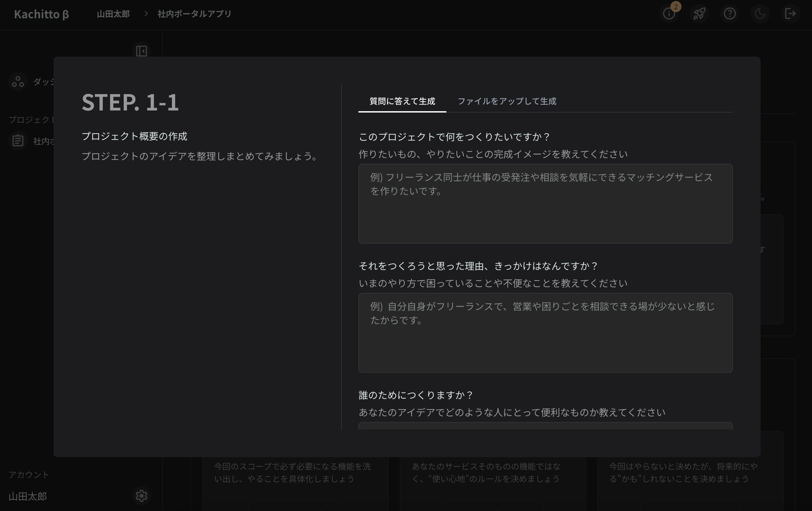Click the info notifications icon with badge
Viewport: 812px width, 511px height.
pyautogui.click(x=669, y=14)
